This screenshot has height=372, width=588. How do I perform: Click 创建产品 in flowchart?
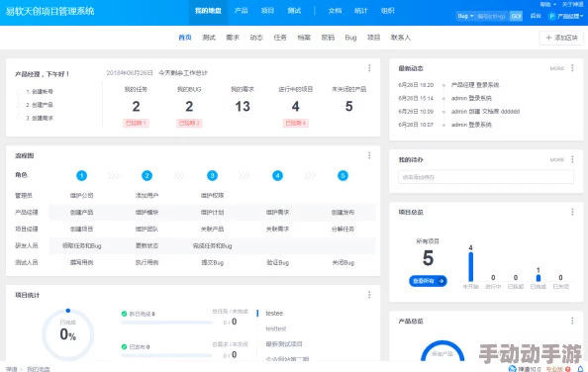(81, 212)
